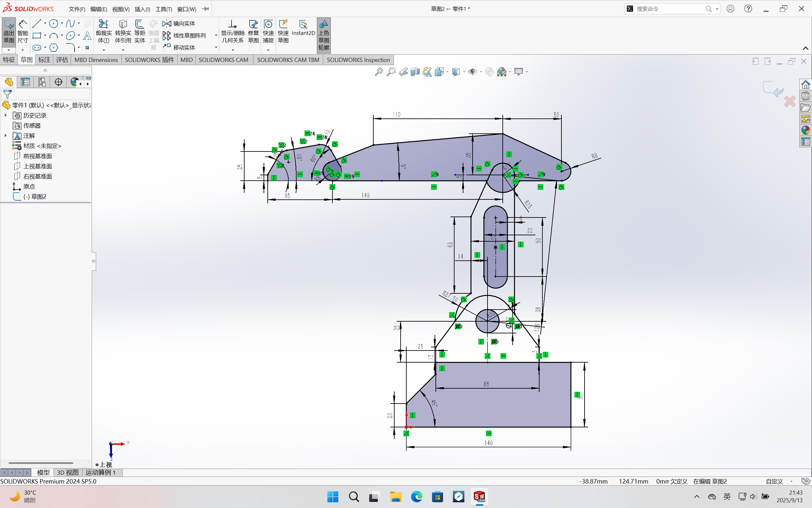Open Microsoft Edge from the taskbar
The width and height of the screenshot is (812, 508).
tap(416, 497)
